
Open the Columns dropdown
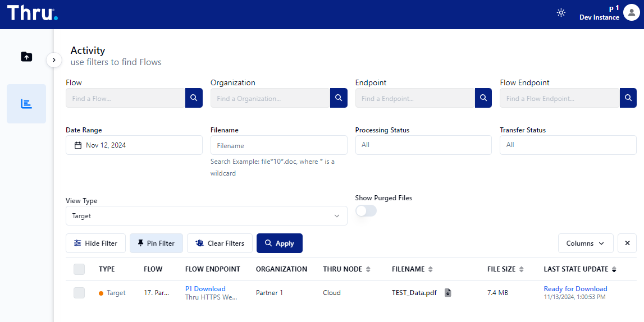point(585,243)
